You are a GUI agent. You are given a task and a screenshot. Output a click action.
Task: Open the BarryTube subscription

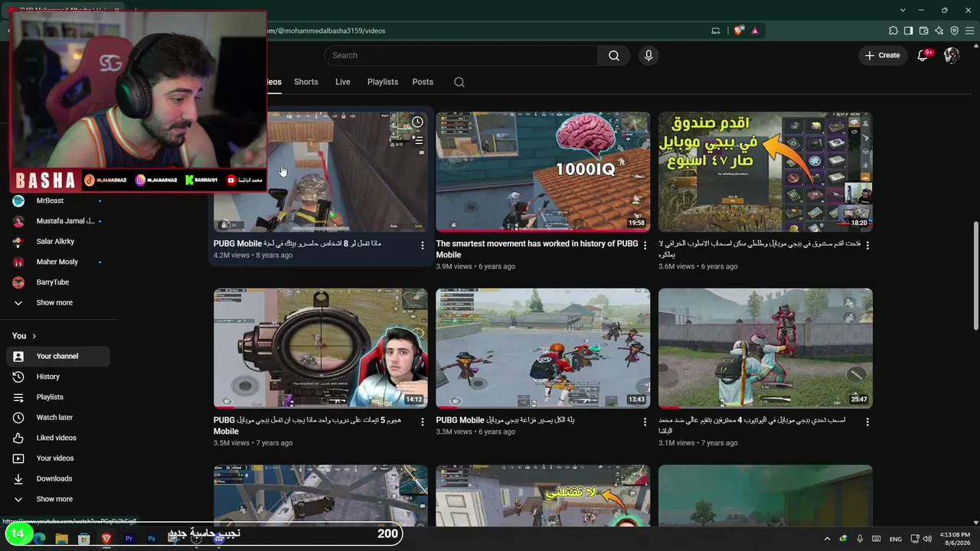point(58,282)
